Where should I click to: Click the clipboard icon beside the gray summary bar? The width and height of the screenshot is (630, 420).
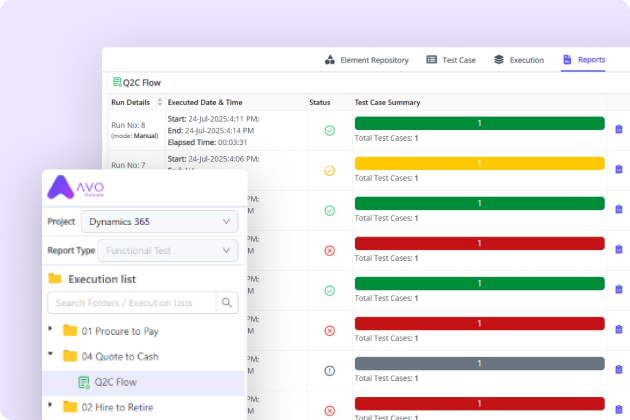point(618,370)
